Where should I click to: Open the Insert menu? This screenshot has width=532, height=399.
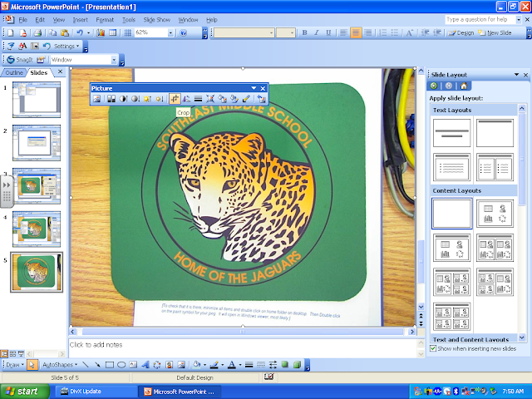80,20
